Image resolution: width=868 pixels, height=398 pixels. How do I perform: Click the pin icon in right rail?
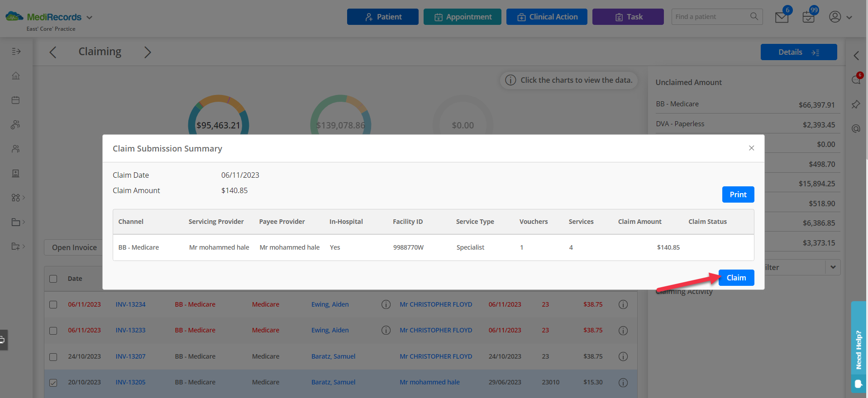(856, 104)
